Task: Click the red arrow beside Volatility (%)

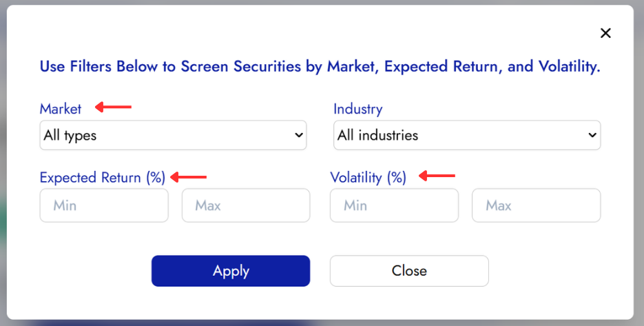Action: pos(437,176)
